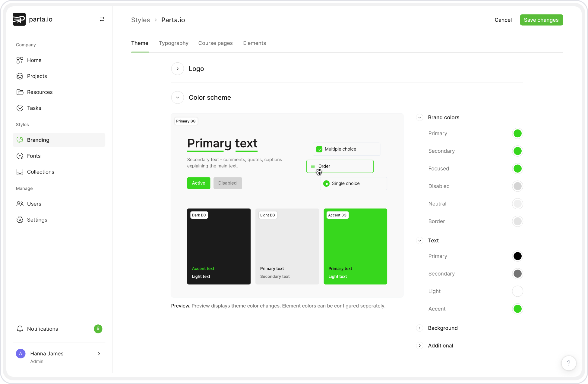Expand the Logo section

177,69
